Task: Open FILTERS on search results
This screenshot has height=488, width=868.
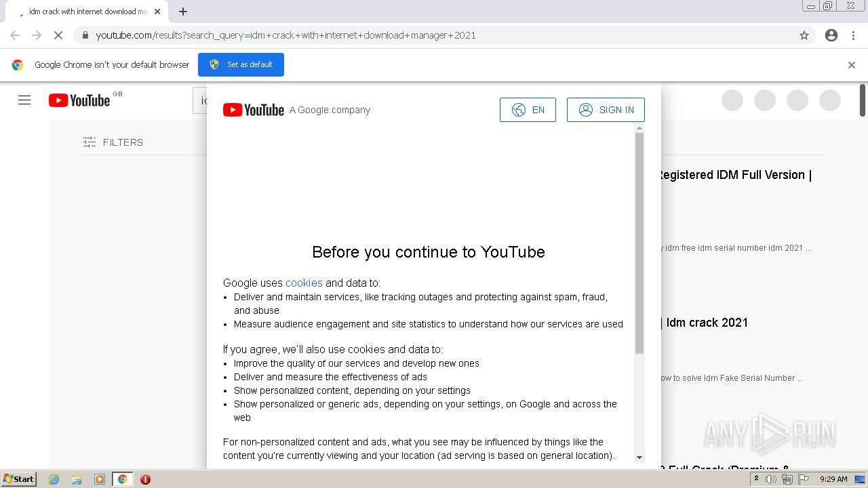Action: (113, 142)
